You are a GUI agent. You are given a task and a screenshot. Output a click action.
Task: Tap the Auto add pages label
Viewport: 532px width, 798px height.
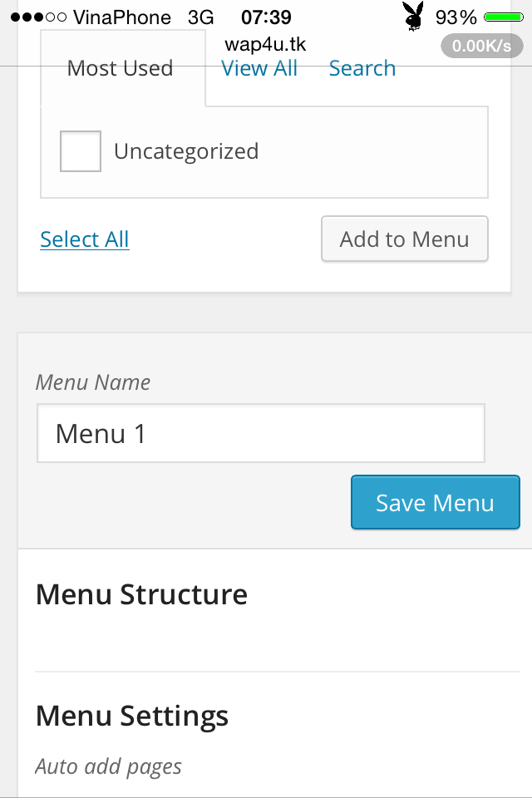pyautogui.click(x=109, y=766)
